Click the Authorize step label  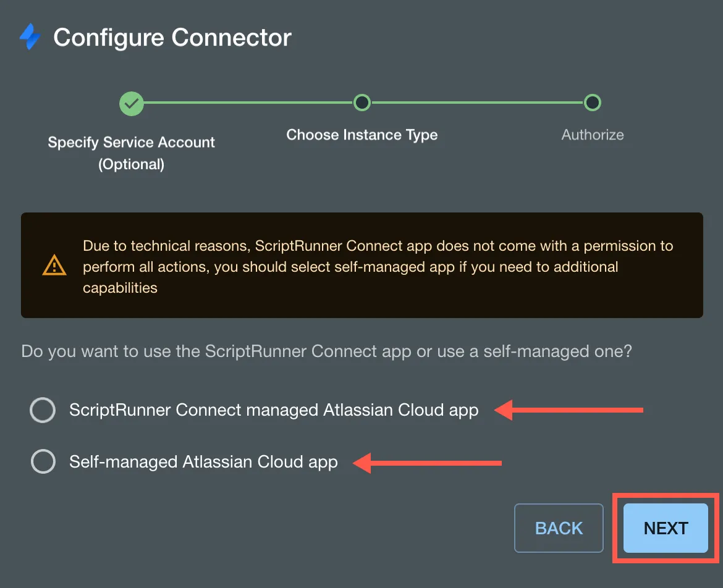593,135
